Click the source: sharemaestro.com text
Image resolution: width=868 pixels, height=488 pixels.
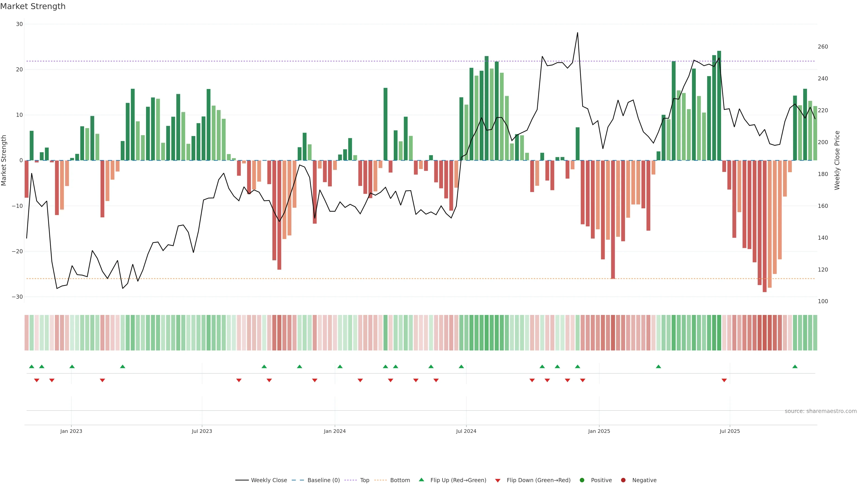821,411
